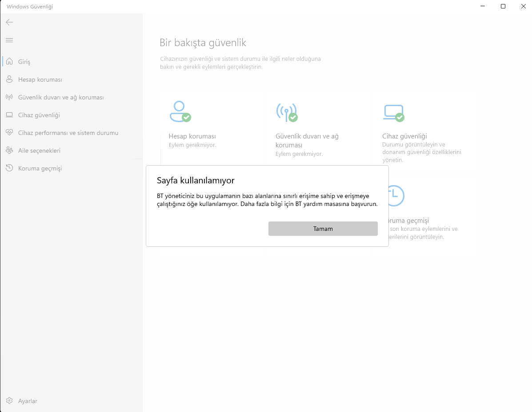The height and width of the screenshot is (412, 532).
Task: Click 'Eylem gerekmiyor.' under the firewall card
Action: coord(299,154)
